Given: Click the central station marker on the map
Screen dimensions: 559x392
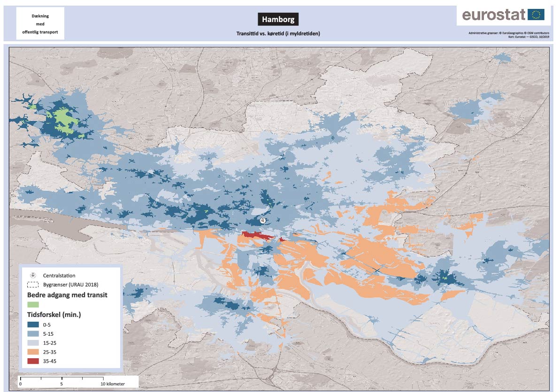Looking at the screenshot, I should tap(263, 220).
